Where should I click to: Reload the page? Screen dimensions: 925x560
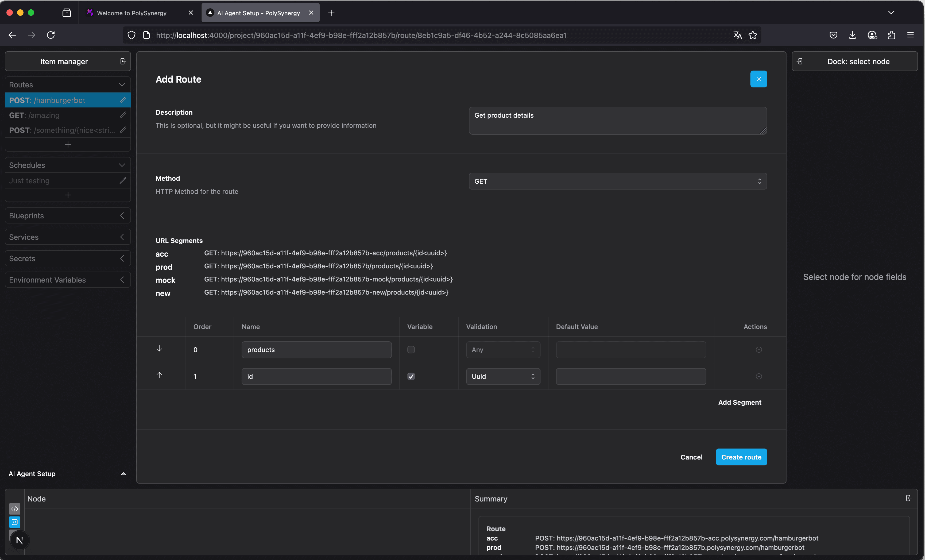(x=51, y=35)
